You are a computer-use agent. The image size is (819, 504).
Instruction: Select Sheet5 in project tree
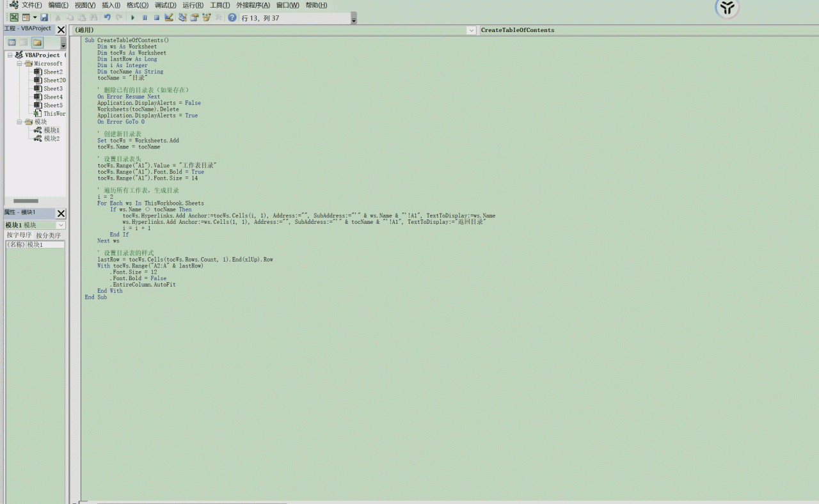click(53, 105)
